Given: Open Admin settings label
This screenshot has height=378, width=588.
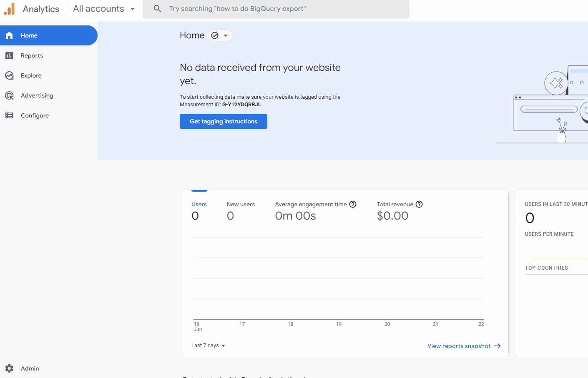Looking at the screenshot, I should click(30, 368).
